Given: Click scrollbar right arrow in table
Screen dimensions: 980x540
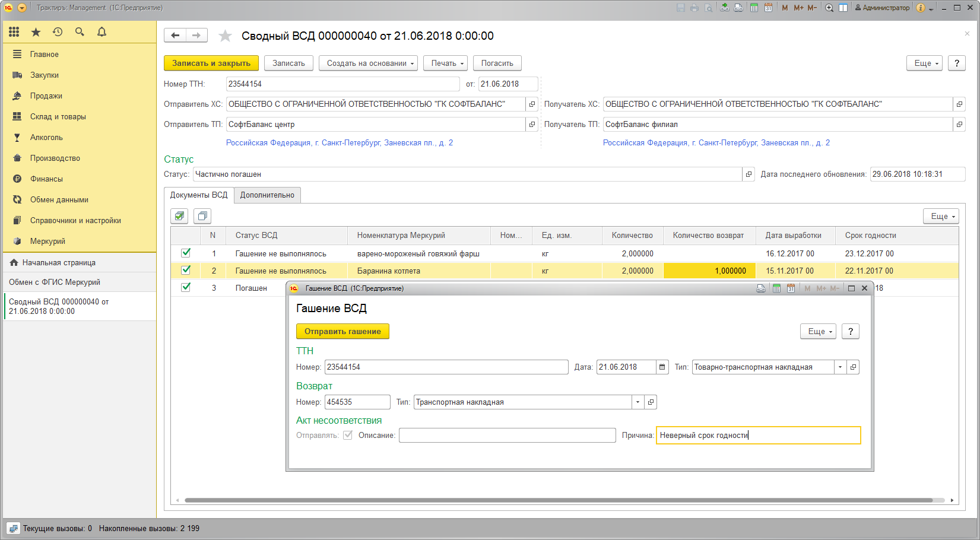Looking at the screenshot, I should pos(952,500).
